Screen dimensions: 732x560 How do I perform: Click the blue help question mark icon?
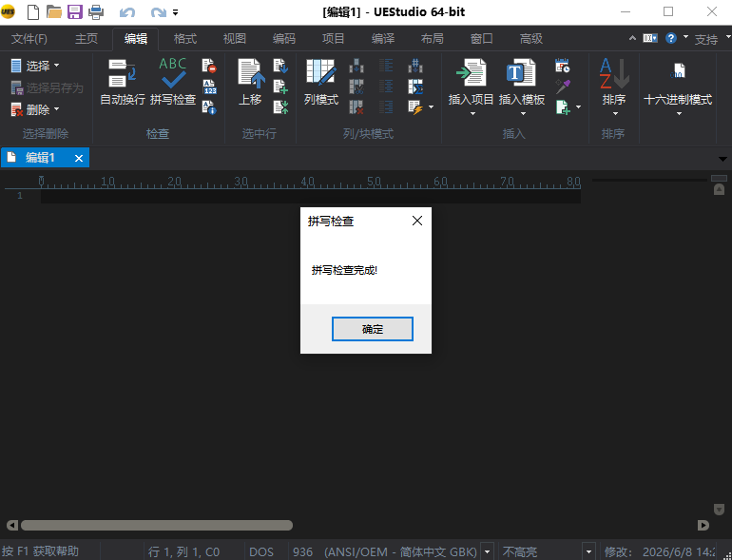(x=671, y=38)
